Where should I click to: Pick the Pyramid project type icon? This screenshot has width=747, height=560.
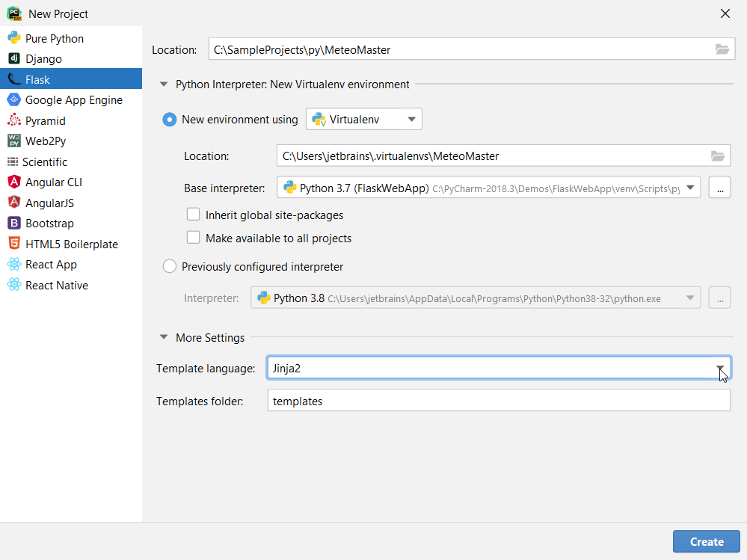pos(13,120)
